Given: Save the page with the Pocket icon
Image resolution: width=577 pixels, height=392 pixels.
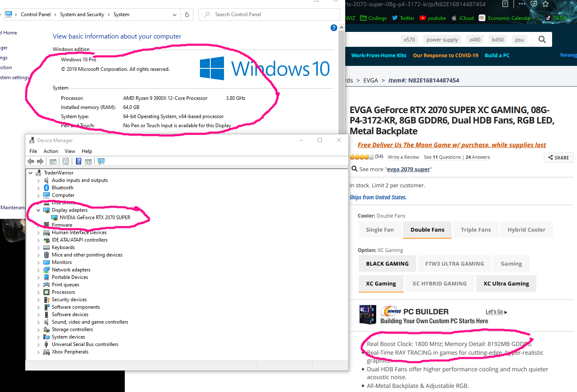Looking at the screenshot, I should [534, 4].
